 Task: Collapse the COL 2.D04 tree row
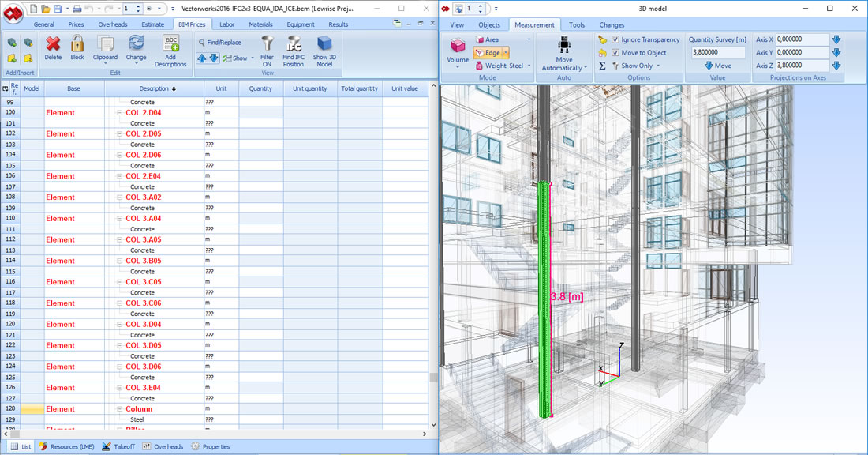point(120,112)
